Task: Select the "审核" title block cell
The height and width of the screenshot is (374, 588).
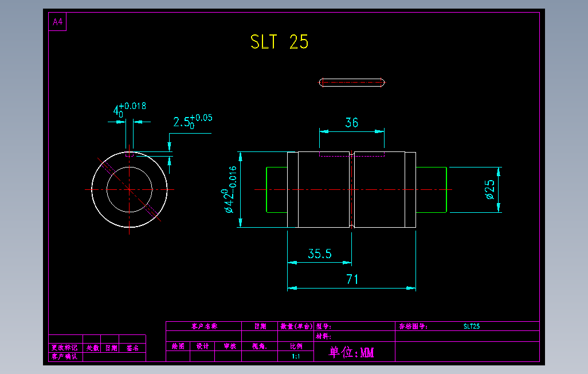Action: point(229,346)
